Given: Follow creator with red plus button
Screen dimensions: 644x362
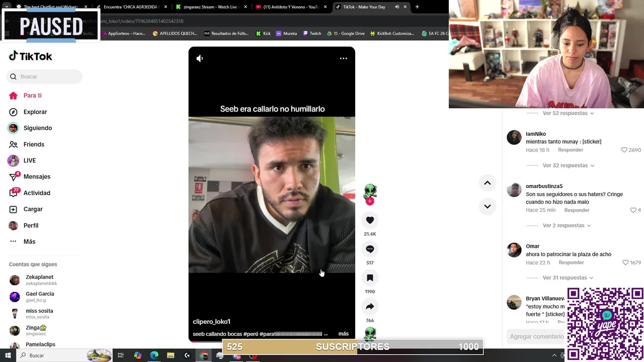Looking at the screenshot, I should pyautogui.click(x=370, y=201).
